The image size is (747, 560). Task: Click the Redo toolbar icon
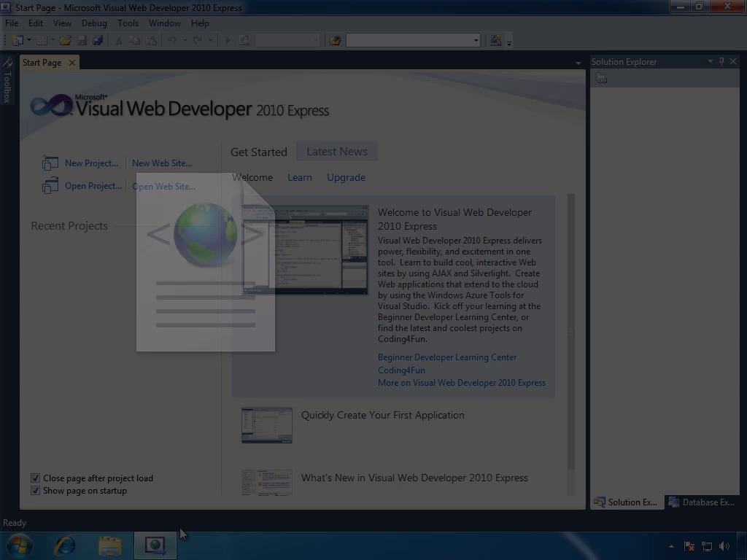point(197,41)
